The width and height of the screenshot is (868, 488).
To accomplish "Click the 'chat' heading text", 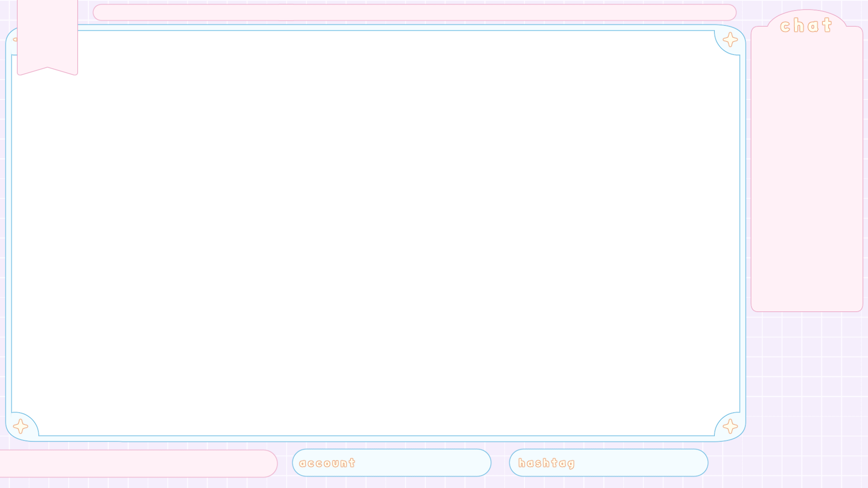I will 806,26.
